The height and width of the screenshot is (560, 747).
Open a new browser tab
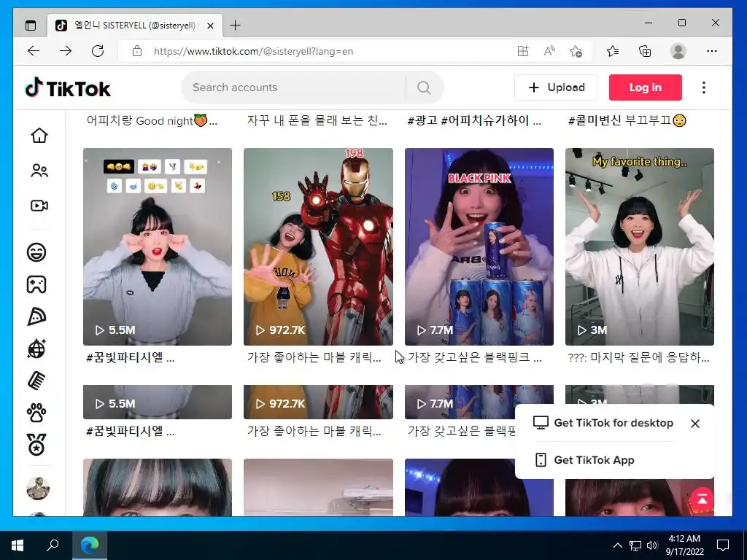(x=236, y=26)
